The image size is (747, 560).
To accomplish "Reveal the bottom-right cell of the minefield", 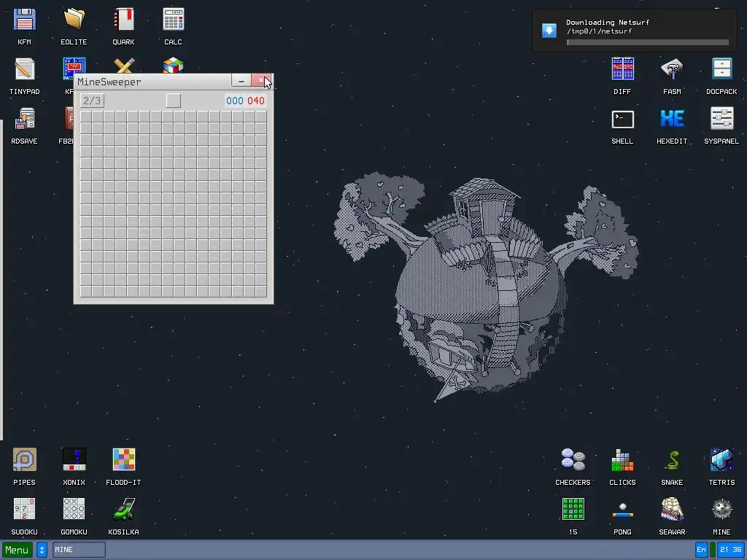I will [x=261, y=292].
